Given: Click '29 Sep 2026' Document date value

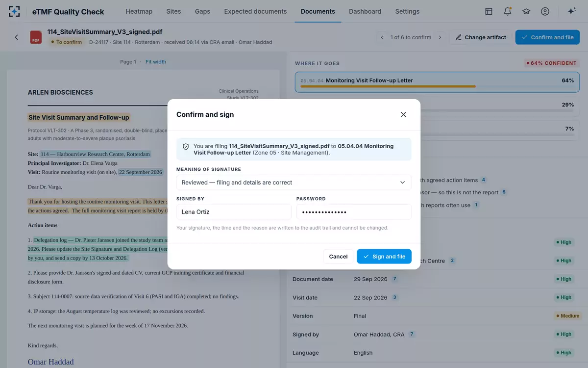Looking at the screenshot, I should pos(370,279).
